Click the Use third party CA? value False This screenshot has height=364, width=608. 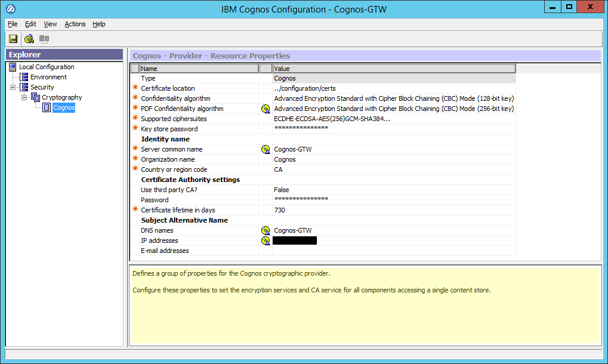(281, 190)
